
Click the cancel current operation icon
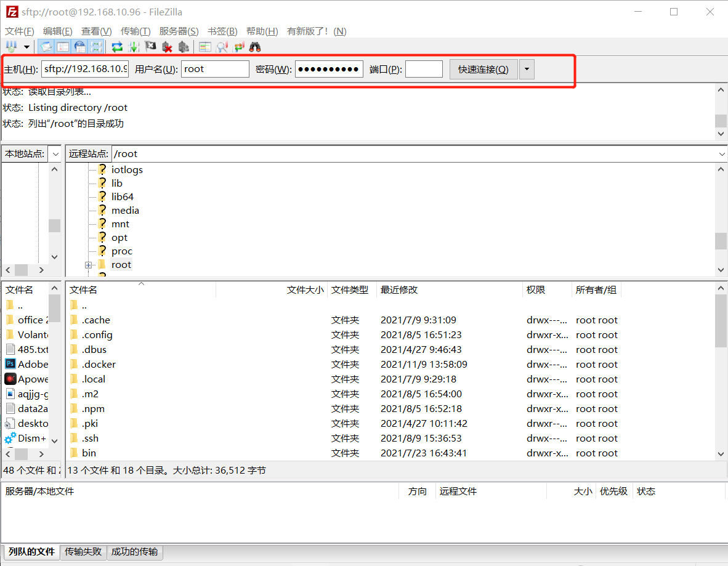[x=150, y=47]
